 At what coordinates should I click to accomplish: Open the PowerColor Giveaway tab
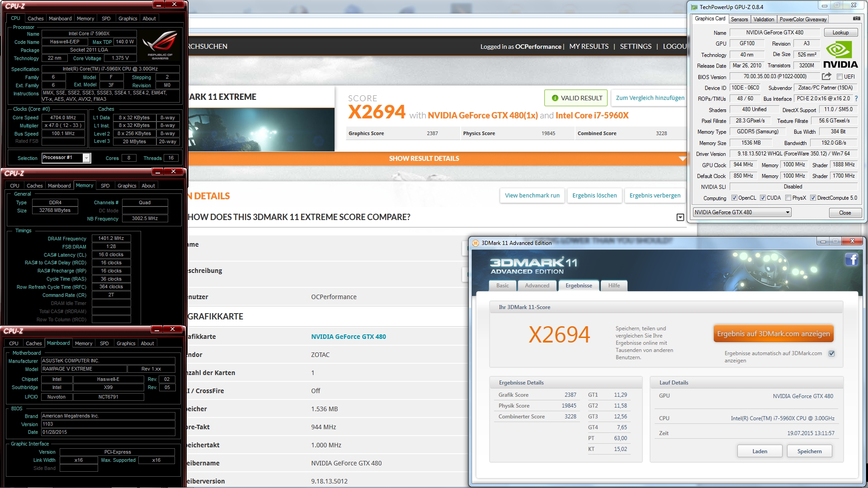pos(803,19)
